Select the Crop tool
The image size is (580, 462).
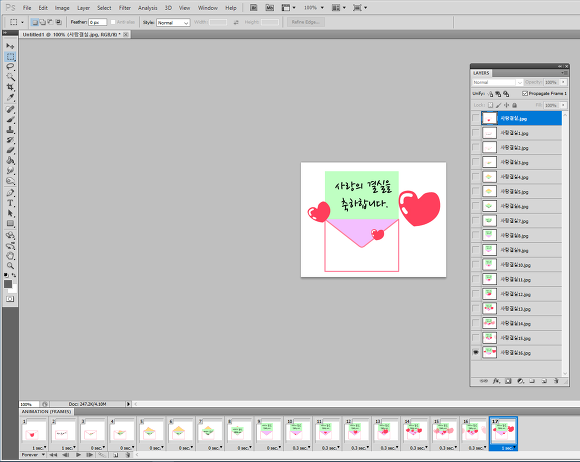coord(10,87)
